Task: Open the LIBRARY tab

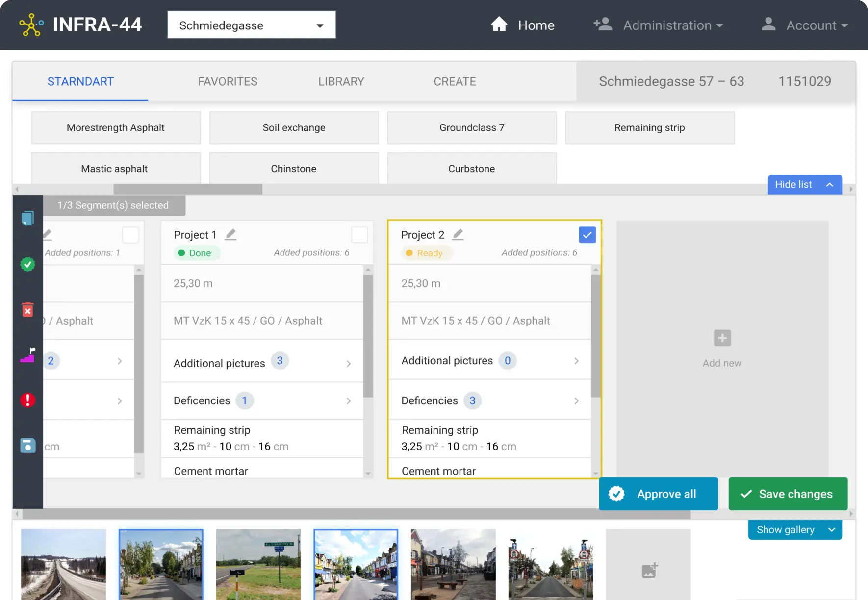Action: pyautogui.click(x=341, y=81)
